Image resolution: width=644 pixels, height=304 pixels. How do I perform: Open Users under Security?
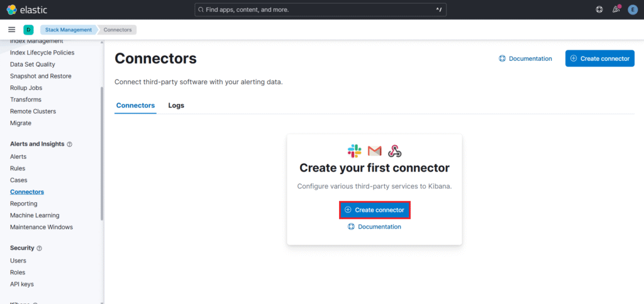click(18, 261)
